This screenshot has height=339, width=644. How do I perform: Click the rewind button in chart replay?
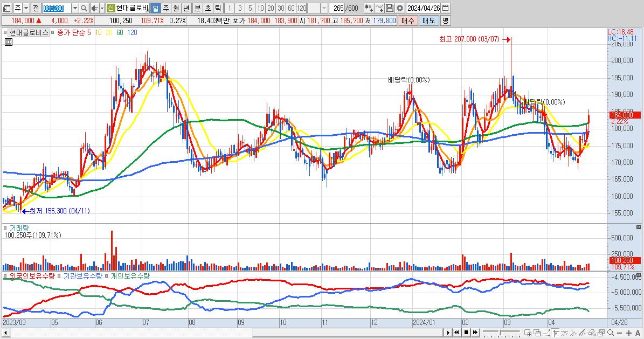click(x=456, y=333)
